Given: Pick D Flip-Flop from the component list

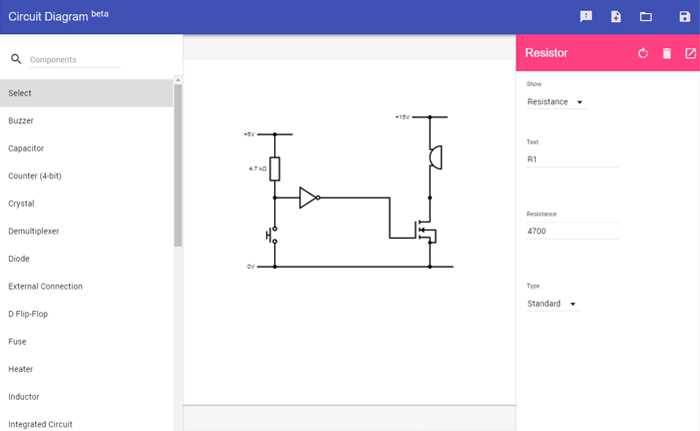Looking at the screenshot, I should click(87, 314).
